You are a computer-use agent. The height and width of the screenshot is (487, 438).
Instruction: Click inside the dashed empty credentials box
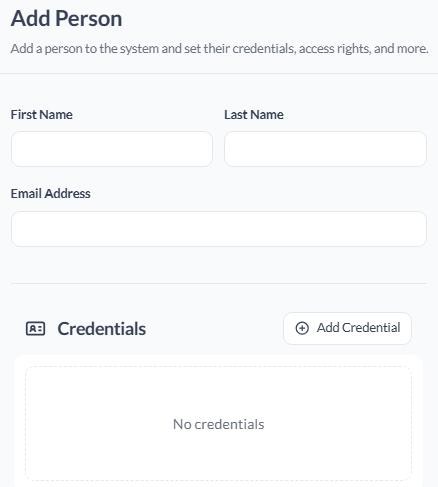(219, 393)
